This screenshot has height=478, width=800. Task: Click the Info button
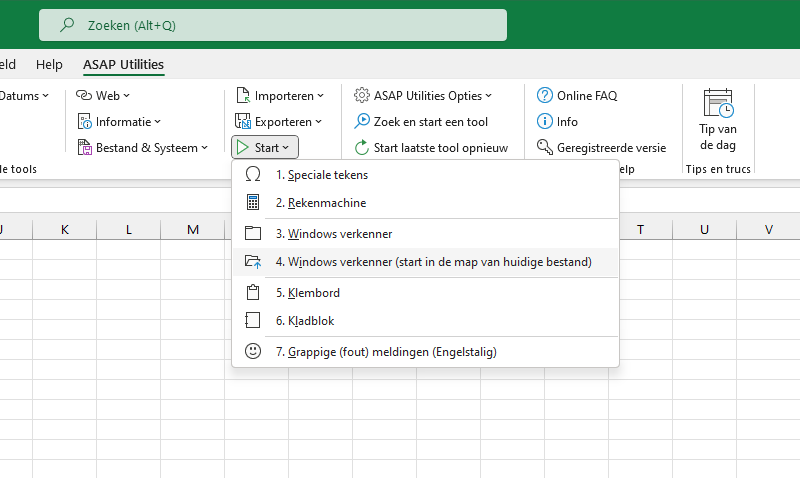tap(557, 121)
